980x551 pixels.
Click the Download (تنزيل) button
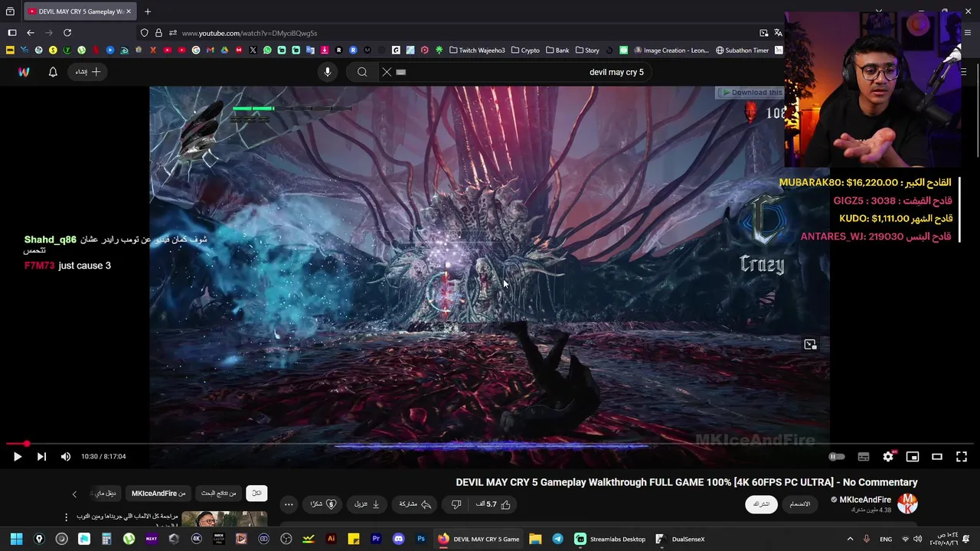click(x=367, y=504)
